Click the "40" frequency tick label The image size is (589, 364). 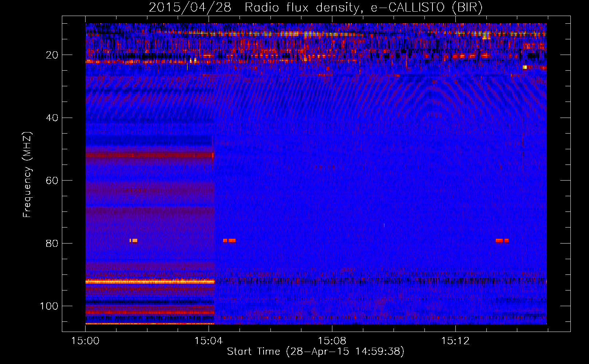(52, 118)
